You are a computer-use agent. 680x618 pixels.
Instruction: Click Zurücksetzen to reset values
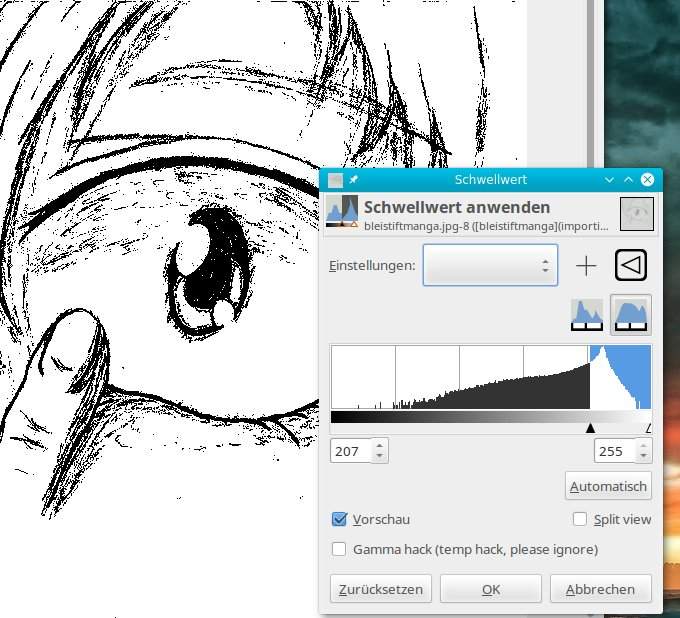[381, 589]
